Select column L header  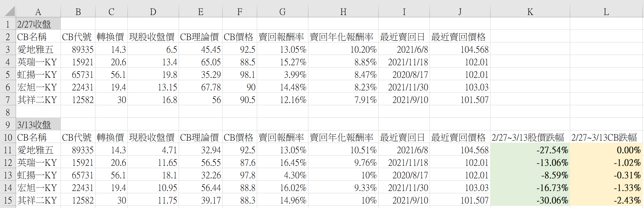coord(606,12)
